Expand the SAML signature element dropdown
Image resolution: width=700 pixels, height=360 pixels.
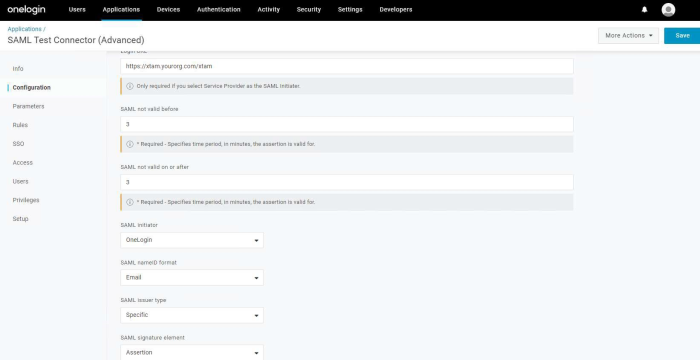192,352
